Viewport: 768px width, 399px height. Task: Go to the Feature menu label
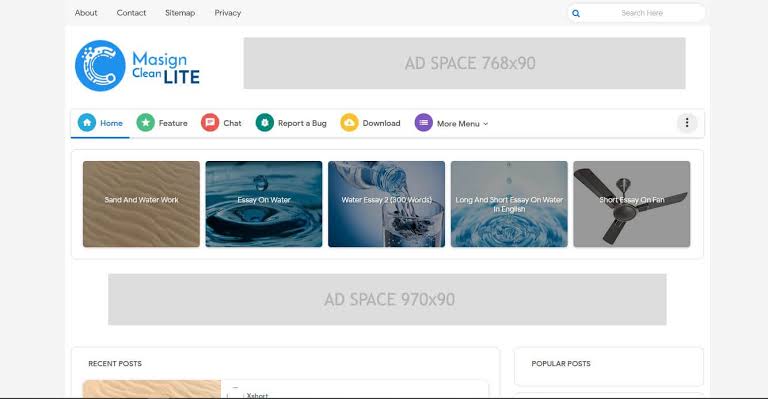click(x=173, y=123)
